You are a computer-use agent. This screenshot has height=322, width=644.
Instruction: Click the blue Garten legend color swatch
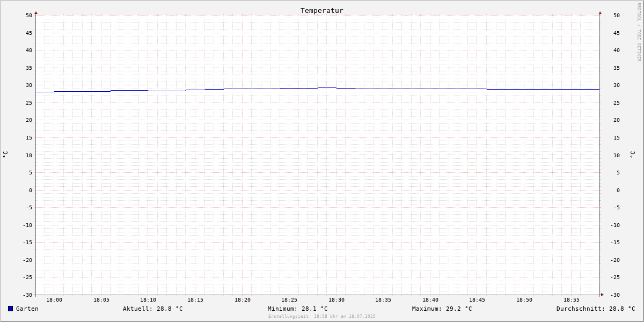(x=10, y=309)
